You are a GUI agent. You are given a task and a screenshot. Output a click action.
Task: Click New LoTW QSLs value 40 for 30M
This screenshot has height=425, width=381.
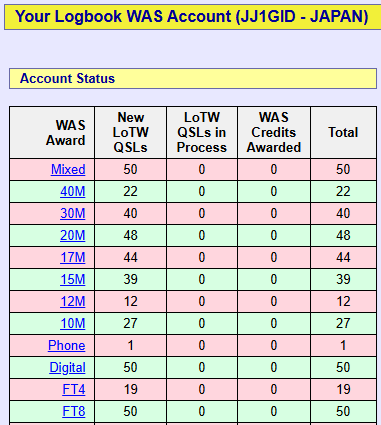pos(130,213)
